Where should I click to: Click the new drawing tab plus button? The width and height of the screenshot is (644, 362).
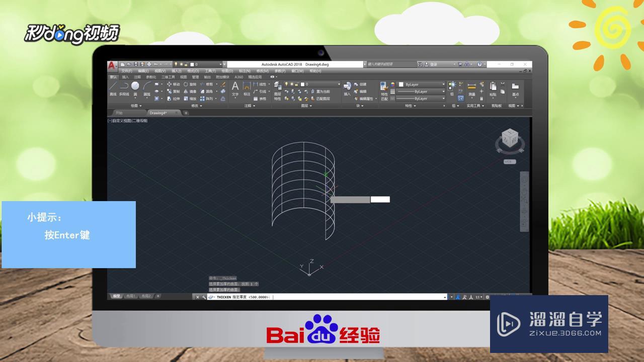point(186,113)
